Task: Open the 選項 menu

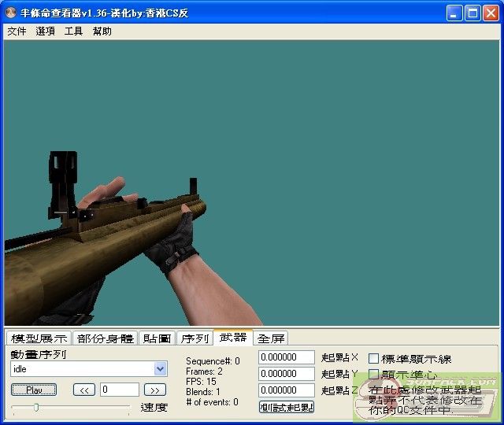Action: (x=45, y=31)
